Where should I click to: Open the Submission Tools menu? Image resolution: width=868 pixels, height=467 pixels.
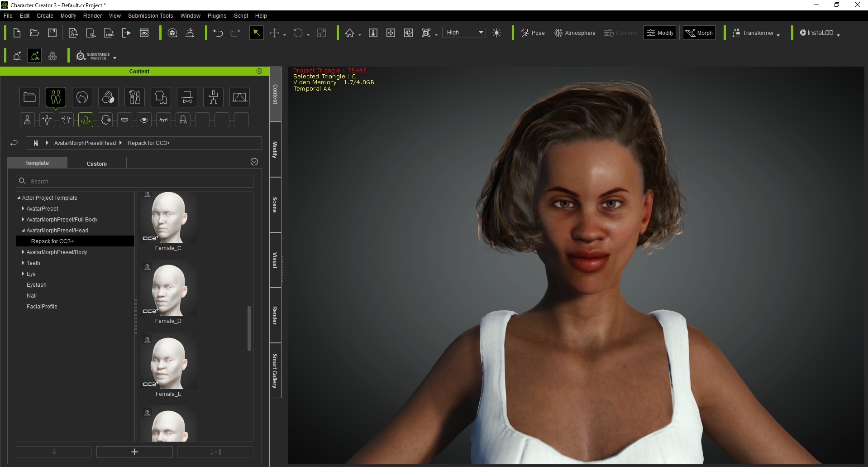[x=150, y=15]
